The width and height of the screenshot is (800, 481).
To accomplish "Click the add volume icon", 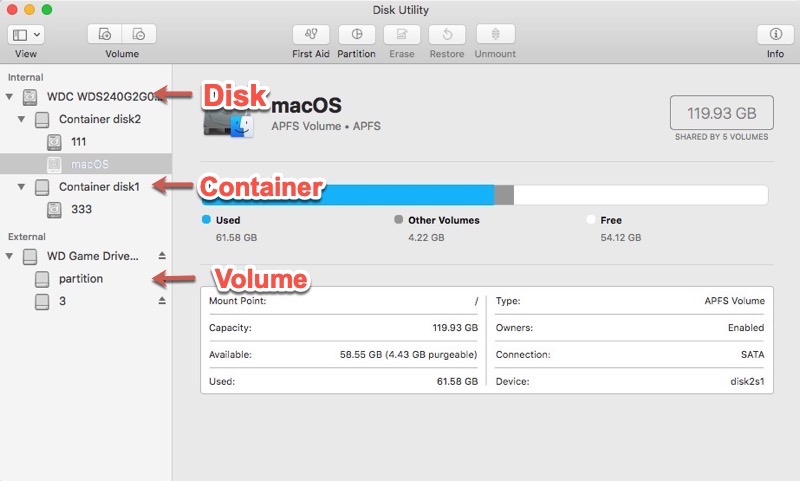I will pos(105,34).
